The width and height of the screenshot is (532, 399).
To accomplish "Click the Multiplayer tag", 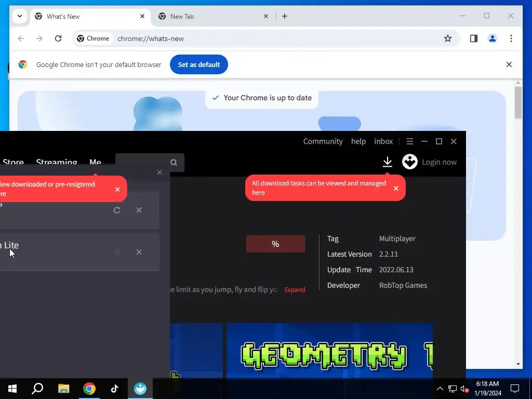I will point(397,238).
